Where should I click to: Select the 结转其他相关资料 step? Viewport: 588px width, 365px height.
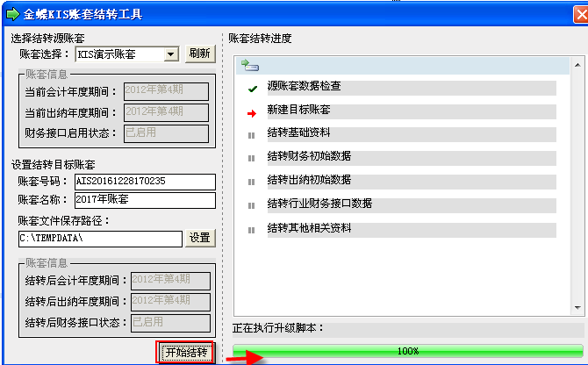coord(412,230)
